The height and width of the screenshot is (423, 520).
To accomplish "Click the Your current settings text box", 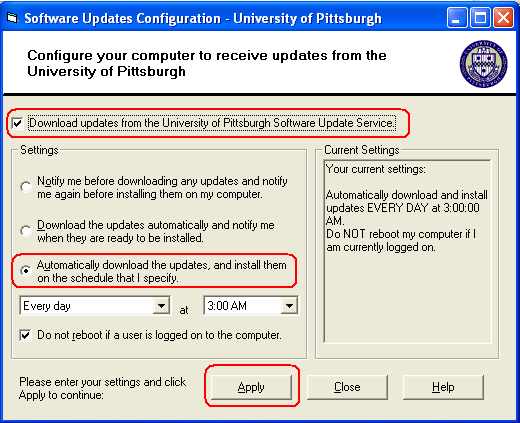I will click(x=407, y=252).
